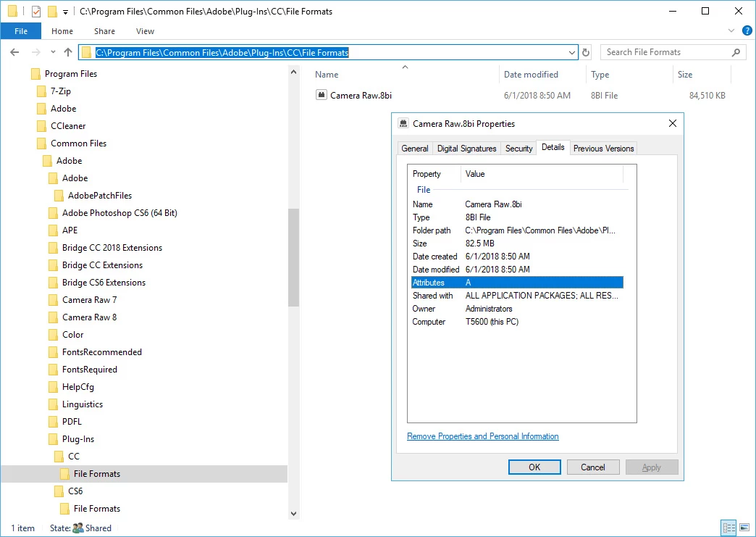Viewport: 756px width, 537px height.
Task: Switch to the Security tab
Action: pyautogui.click(x=518, y=149)
